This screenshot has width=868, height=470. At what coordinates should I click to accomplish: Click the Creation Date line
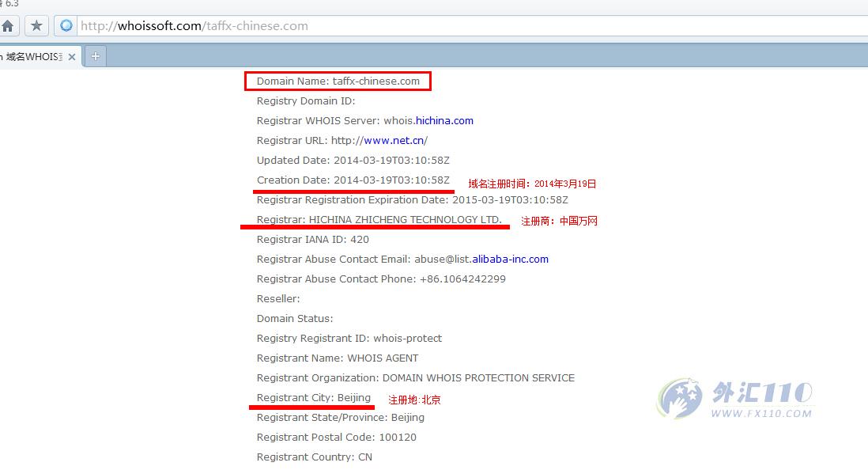point(353,180)
